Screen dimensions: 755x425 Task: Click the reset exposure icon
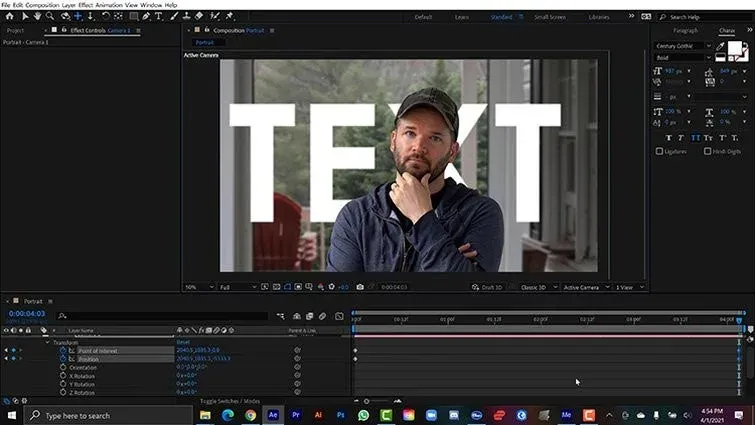[x=331, y=287]
